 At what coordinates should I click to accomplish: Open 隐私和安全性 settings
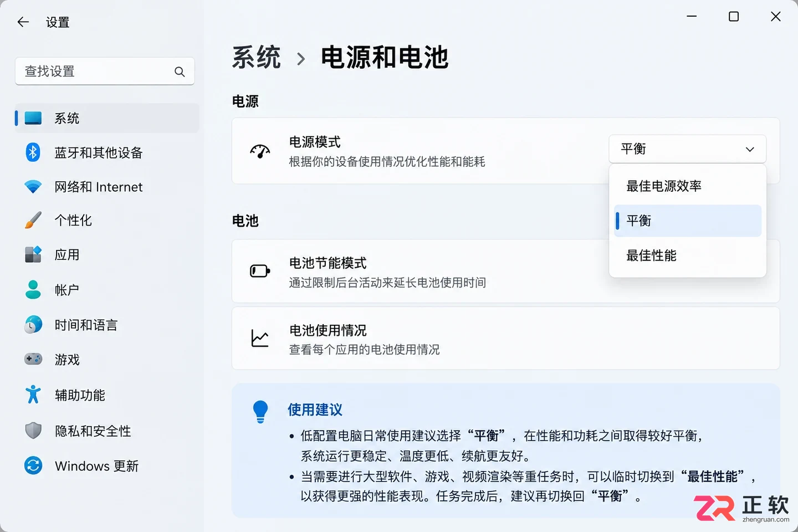107,431
